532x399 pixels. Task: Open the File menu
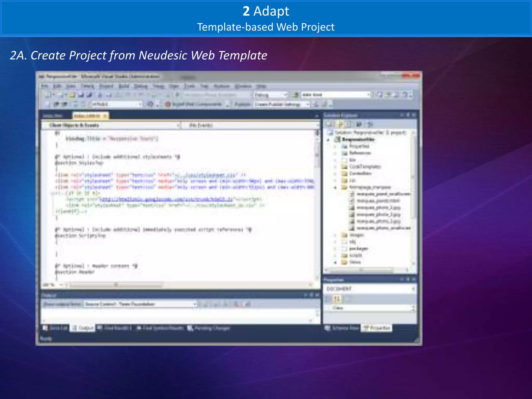[45, 86]
